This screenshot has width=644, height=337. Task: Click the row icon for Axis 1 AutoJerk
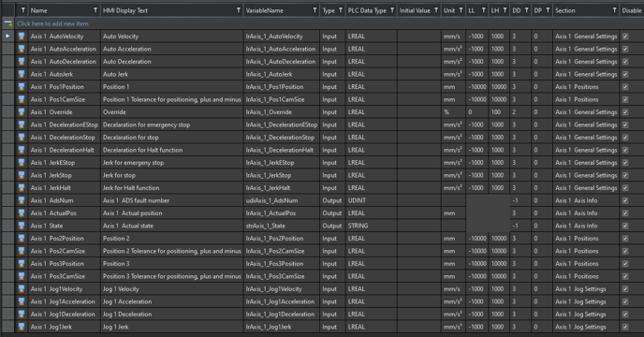tap(22, 74)
